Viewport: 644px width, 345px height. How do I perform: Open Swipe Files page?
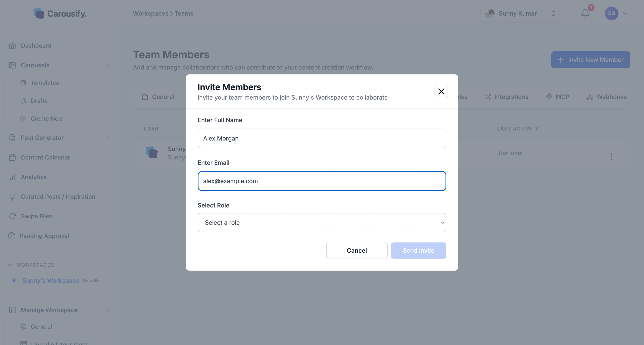coord(36,216)
